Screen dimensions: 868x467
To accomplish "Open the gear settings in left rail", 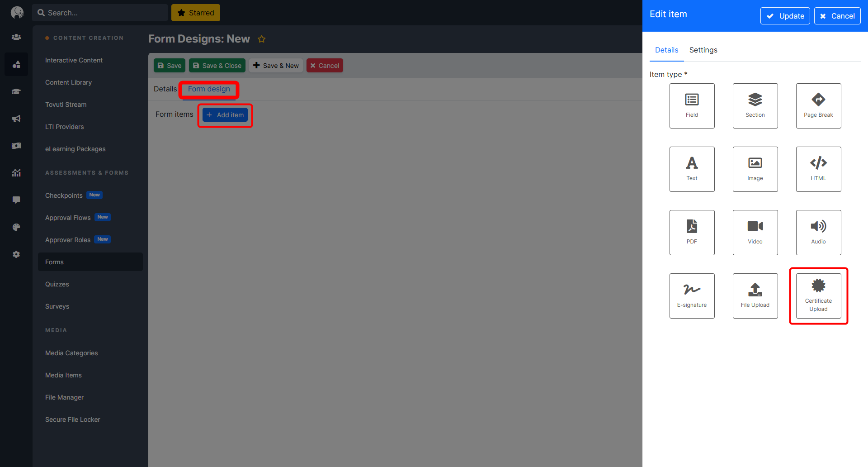I will pos(16,254).
